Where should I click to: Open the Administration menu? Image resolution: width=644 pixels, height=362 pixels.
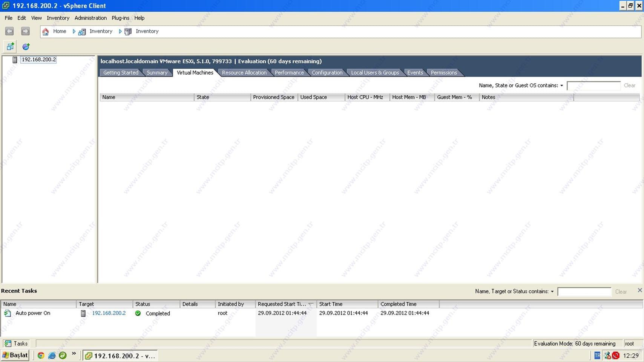[90, 18]
